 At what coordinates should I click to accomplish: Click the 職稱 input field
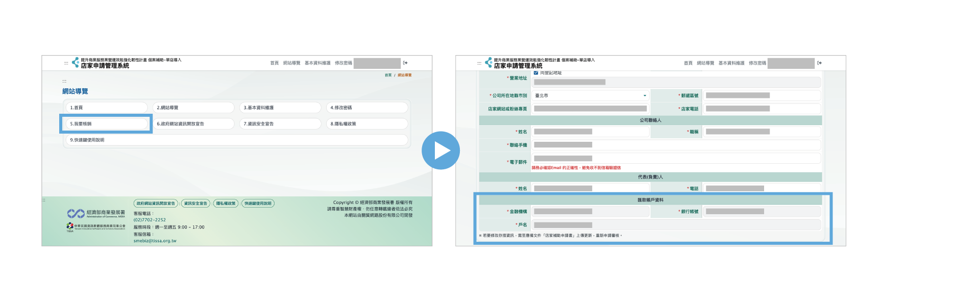pos(762,132)
